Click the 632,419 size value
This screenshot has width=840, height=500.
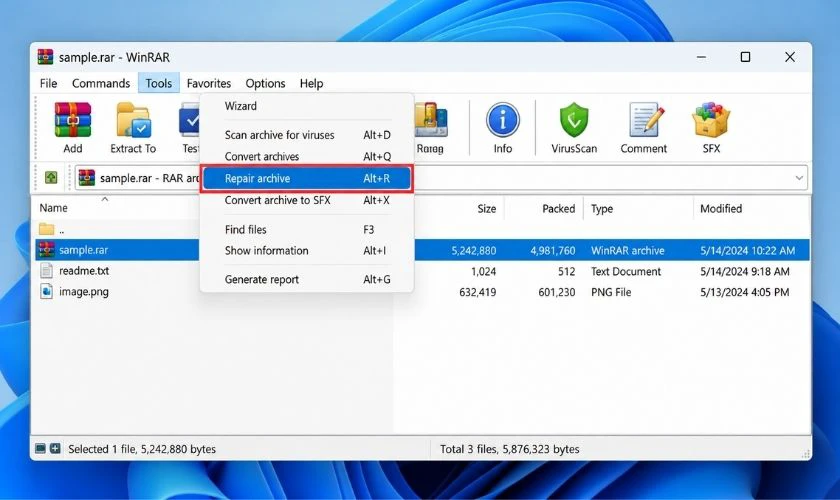[x=477, y=292]
